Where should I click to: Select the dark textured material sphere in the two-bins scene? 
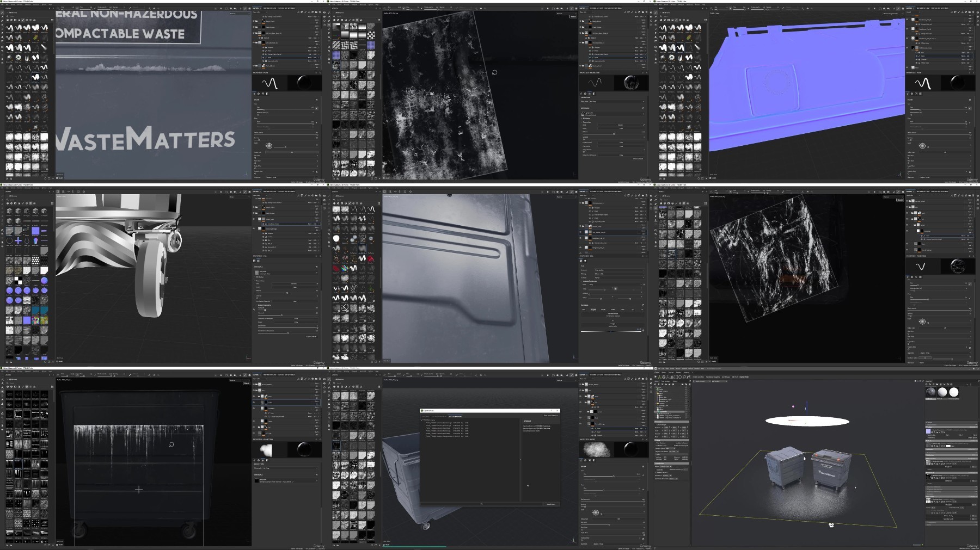(931, 392)
